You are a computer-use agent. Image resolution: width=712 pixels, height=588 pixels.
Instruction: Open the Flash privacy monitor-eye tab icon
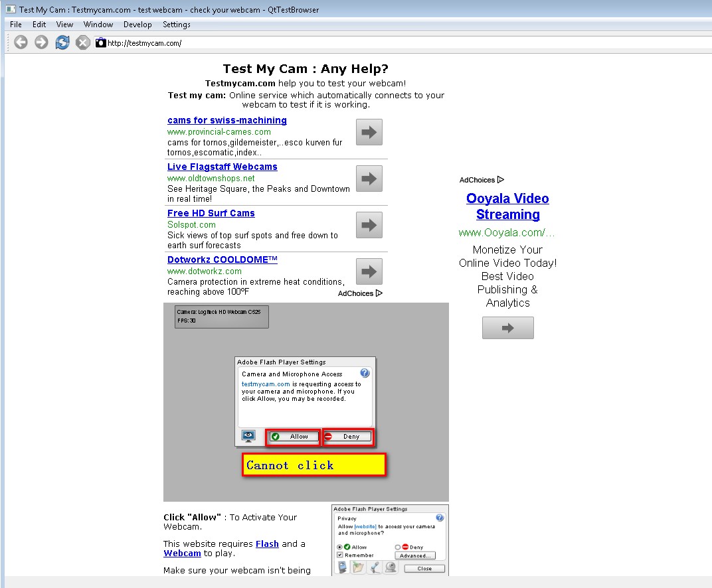coord(248,436)
